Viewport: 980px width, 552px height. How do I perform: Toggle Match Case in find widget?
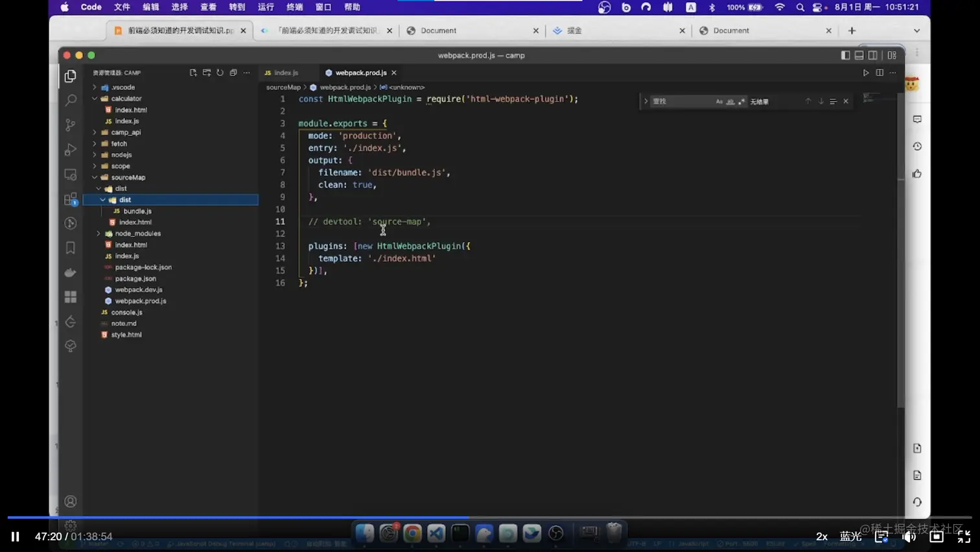(x=719, y=102)
